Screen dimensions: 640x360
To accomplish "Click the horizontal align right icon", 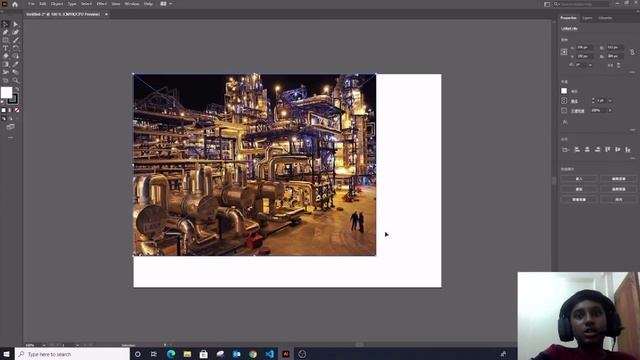I will [598, 149].
